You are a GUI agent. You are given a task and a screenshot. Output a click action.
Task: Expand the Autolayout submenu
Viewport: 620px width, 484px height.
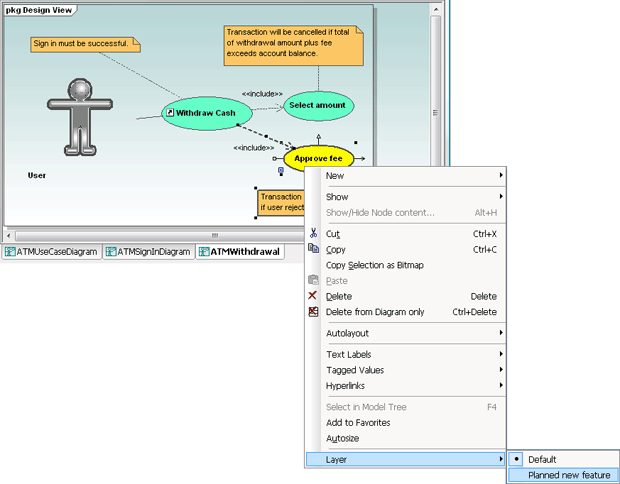[x=412, y=333]
